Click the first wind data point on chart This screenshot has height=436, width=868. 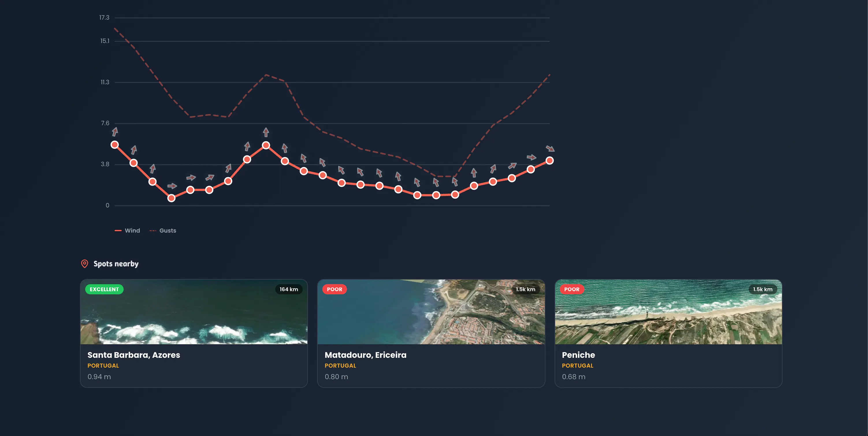click(x=115, y=145)
